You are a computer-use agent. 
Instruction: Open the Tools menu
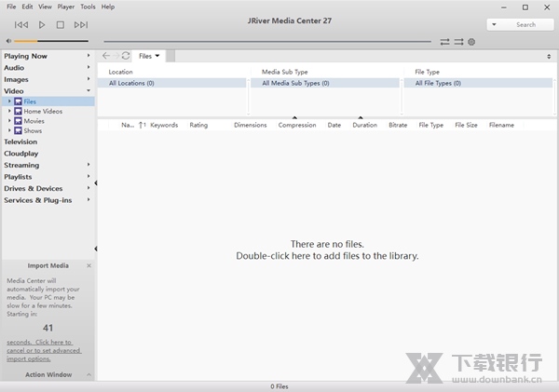click(x=88, y=7)
